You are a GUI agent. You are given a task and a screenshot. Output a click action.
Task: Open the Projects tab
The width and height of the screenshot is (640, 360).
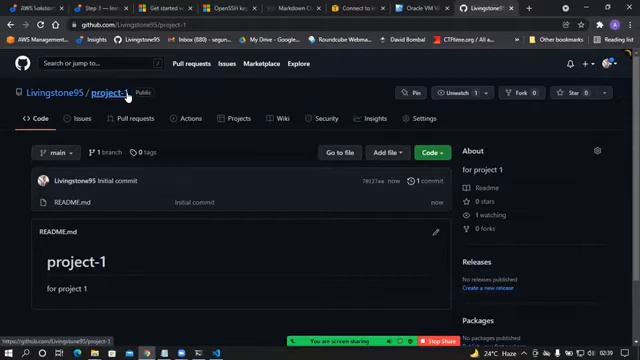pos(234,119)
